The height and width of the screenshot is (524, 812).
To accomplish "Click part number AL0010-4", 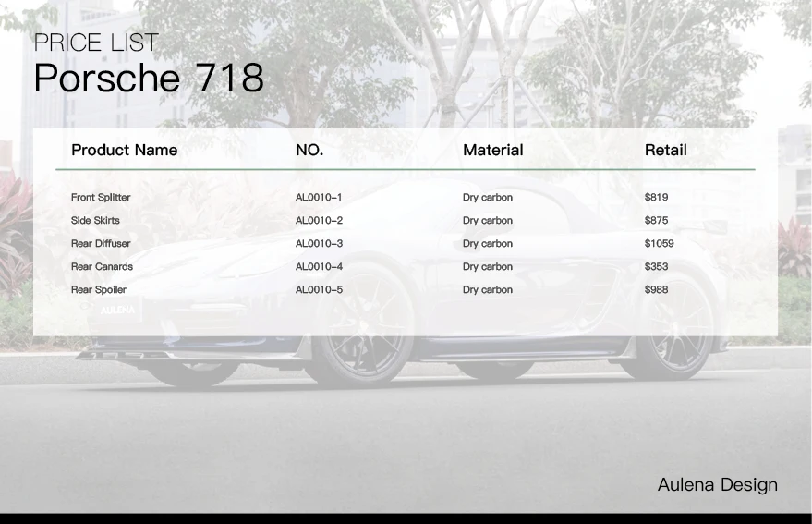I will (x=319, y=267).
